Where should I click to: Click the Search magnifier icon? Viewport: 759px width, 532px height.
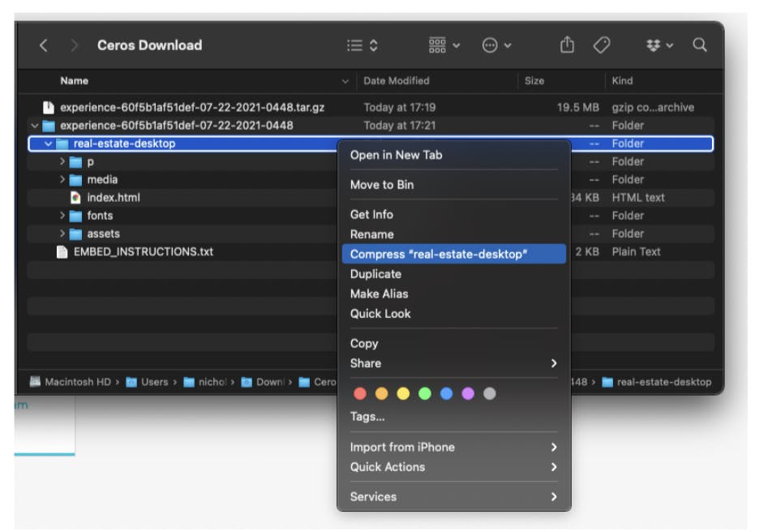coord(700,45)
